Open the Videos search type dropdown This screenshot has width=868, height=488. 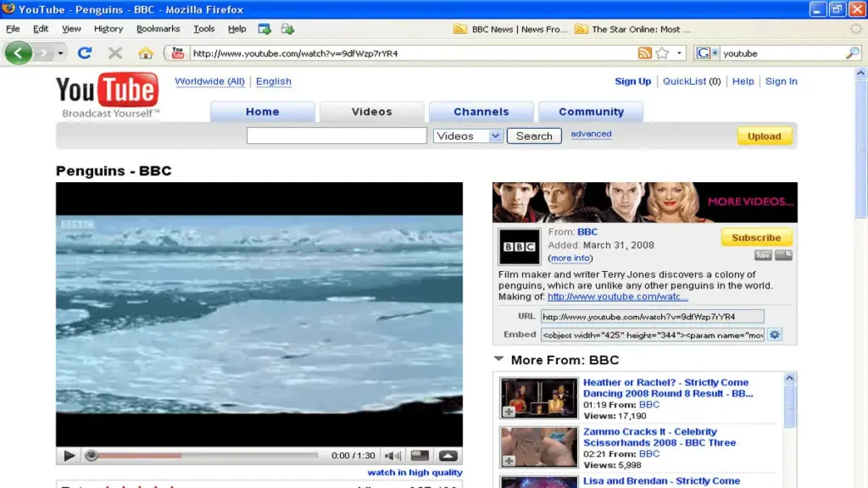pyautogui.click(x=469, y=136)
